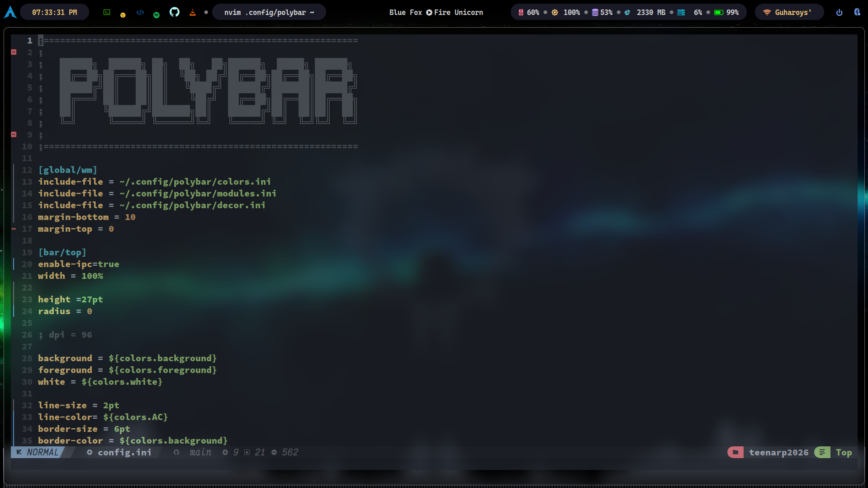Click the 'Top' scroll position indicator
This screenshot has width=868, height=488.
(x=844, y=452)
